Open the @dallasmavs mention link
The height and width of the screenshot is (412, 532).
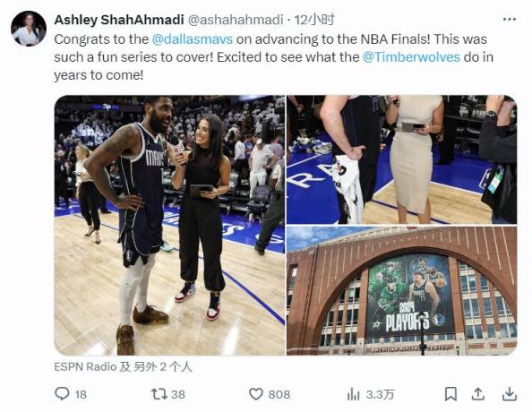coord(193,39)
